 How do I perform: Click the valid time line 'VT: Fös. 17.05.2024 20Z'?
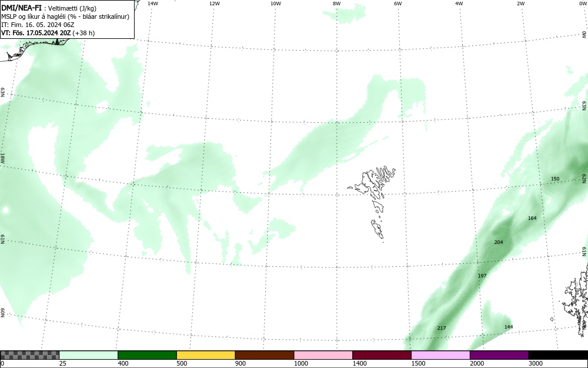(36, 33)
